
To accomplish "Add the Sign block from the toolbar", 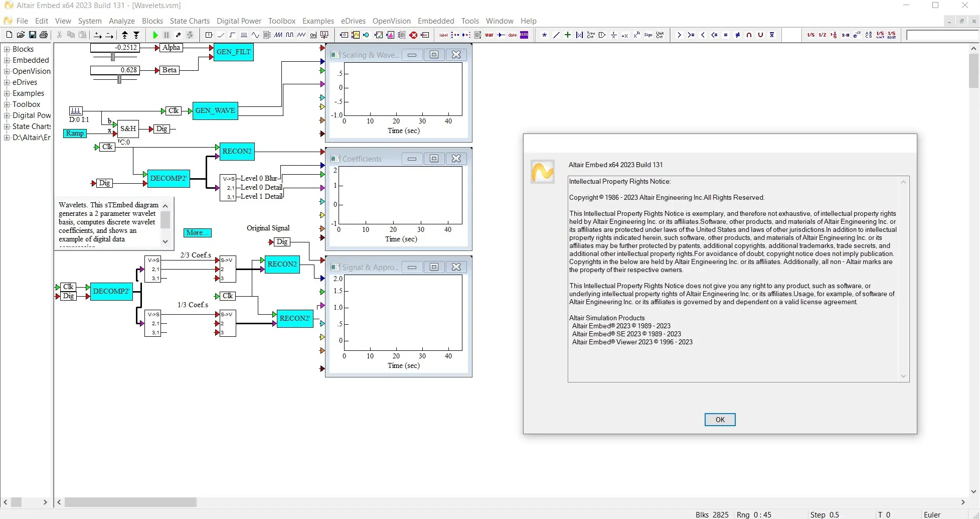I will [x=648, y=35].
